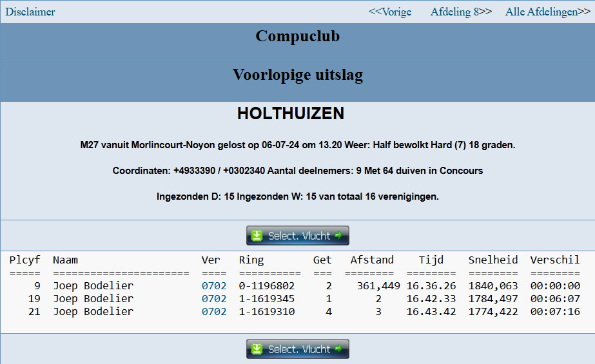The width and height of the screenshot is (595, 364).
Task: Click the Ver column header
Action: click(x=211, y=260)
